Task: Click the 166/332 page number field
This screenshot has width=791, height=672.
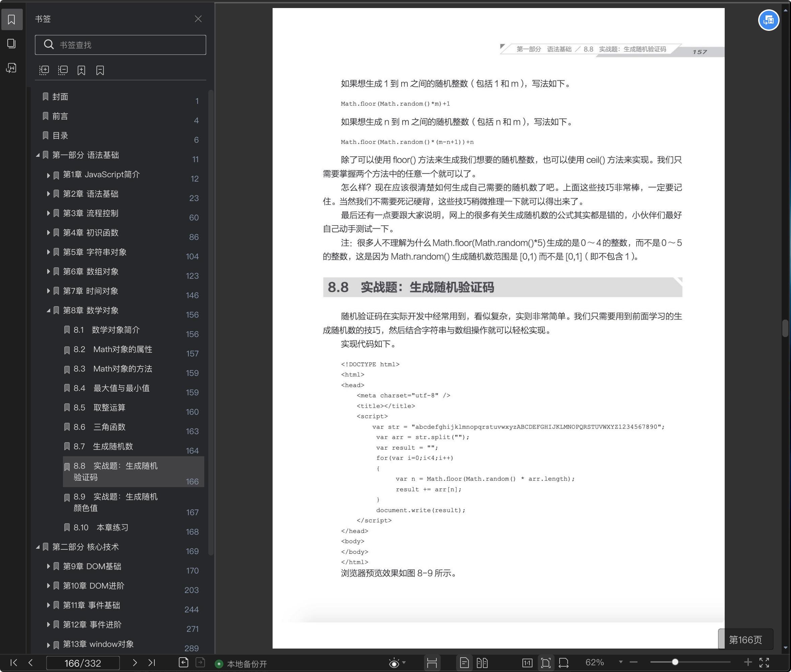Action: (83, 663)
